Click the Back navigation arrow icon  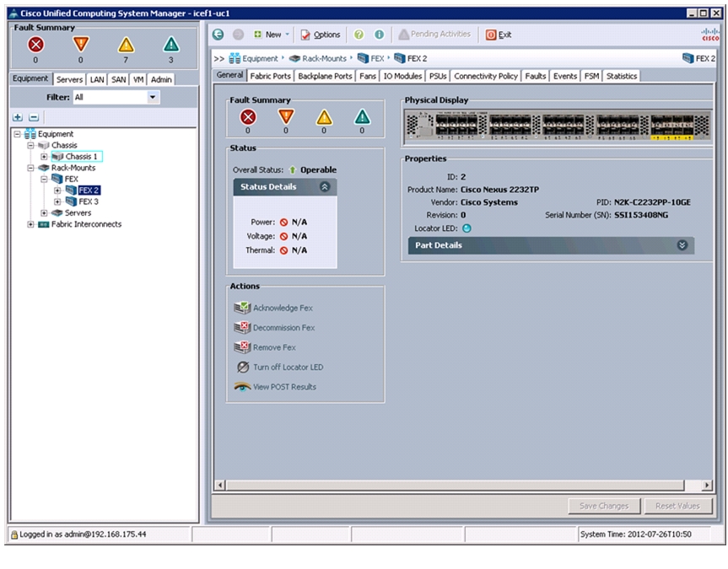pos(218,35)
